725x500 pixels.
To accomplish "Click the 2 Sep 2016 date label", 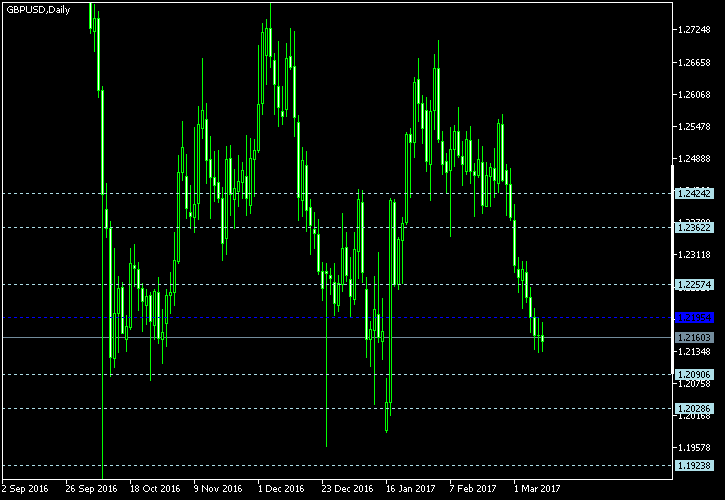I will click(25, 488).
